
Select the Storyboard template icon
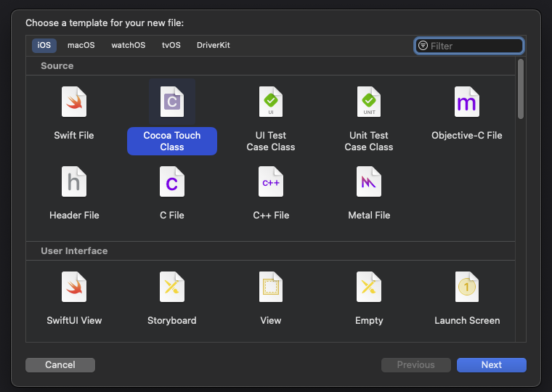pyautogui.click(x=172, y=287)
